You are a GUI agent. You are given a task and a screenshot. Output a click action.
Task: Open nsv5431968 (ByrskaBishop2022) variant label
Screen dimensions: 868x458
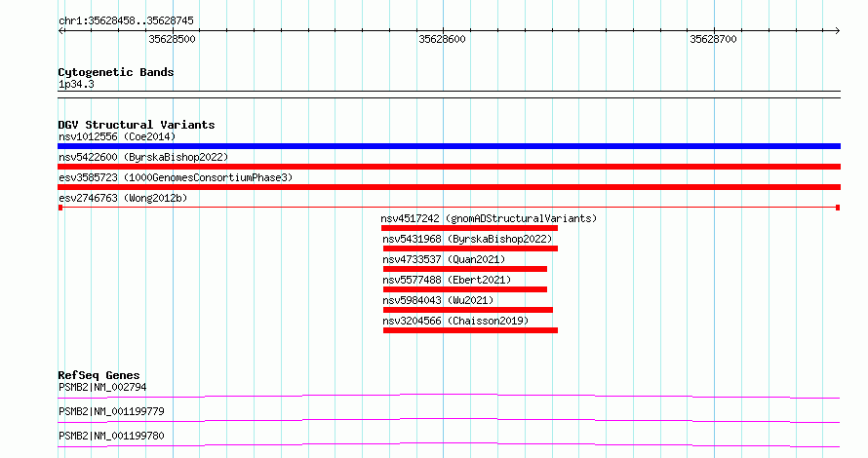pos(467,239)
